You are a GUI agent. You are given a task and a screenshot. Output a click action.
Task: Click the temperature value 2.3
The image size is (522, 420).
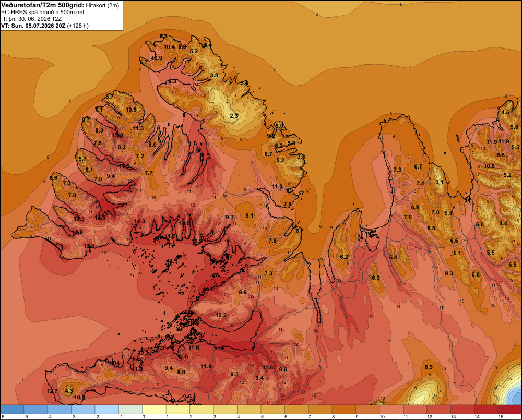click(234, 116)
